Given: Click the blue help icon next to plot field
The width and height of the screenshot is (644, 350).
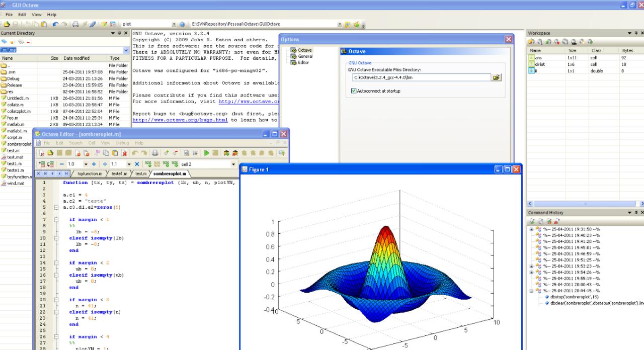Looking at the screenshot, I should 183,24.
